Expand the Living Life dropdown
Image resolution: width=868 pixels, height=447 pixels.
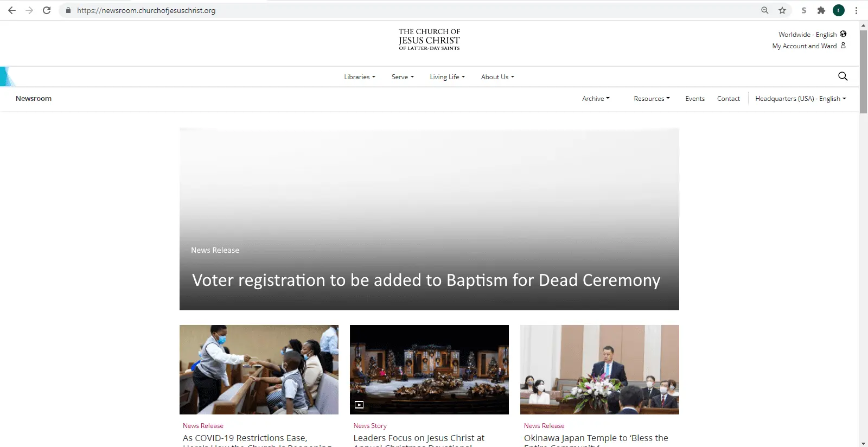pos(447,77)
